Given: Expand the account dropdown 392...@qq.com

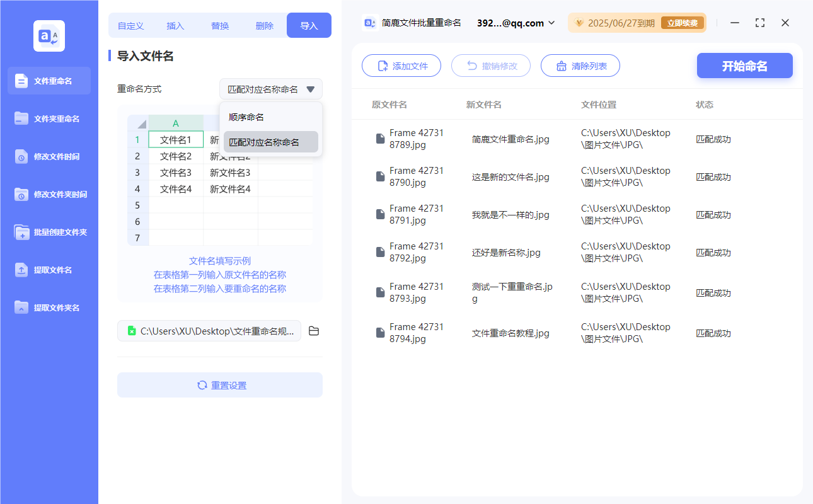Looking at the screenshot, I should point(516,23).
